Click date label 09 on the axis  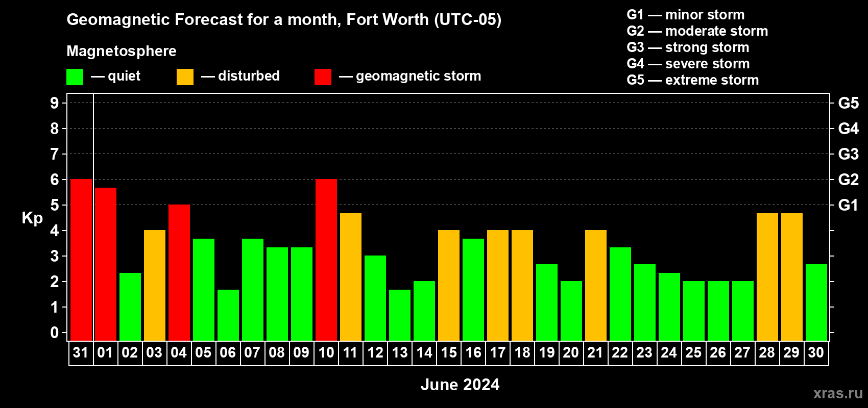301,352
